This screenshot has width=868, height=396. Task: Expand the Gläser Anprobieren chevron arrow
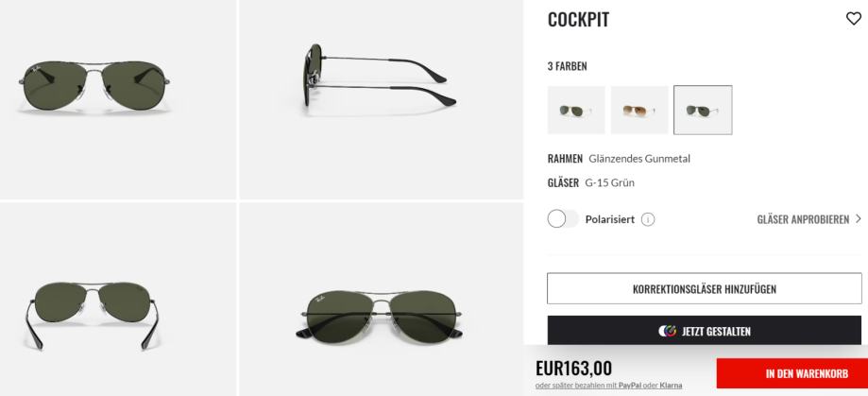(x=858, y=218)
